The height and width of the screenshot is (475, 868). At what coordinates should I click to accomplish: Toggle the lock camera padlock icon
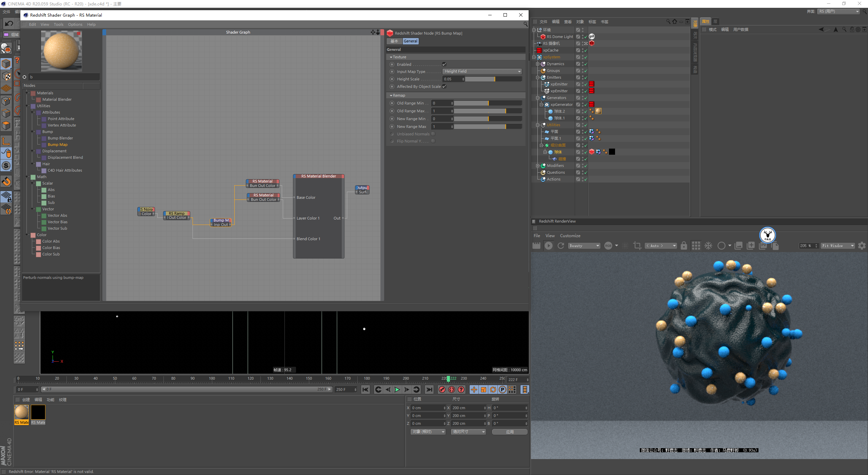pyautogui.click(x=684, y=246)
